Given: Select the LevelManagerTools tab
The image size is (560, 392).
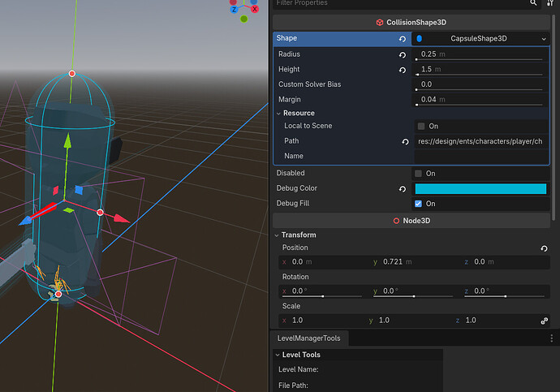Looking at the screenshot, I should pos(309,338).
